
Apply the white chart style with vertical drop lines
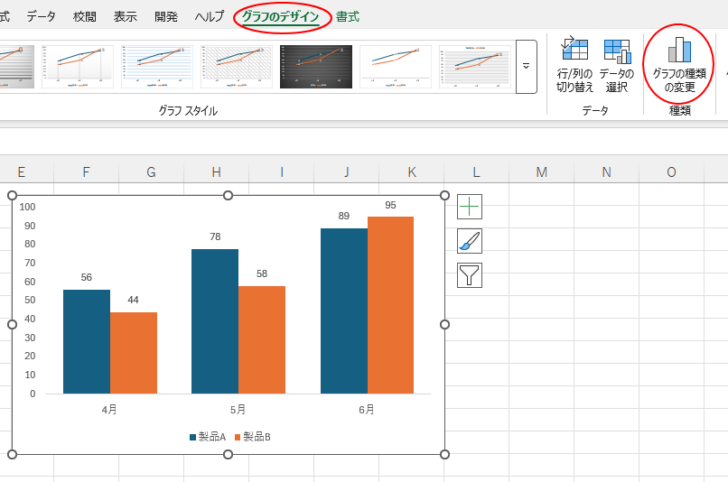click(x=78, y=66)
